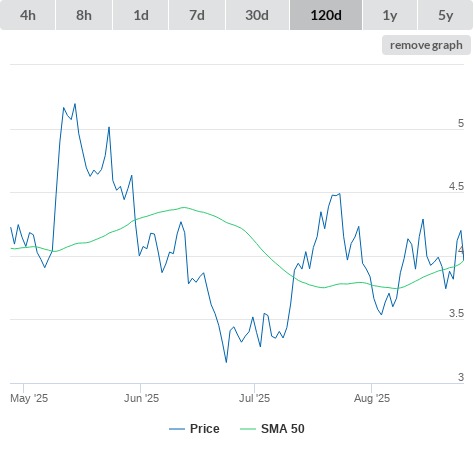Toggle the Price series in the legend
Image resolution: width=474 pixels, height=455 pixels.
point(194,429)
